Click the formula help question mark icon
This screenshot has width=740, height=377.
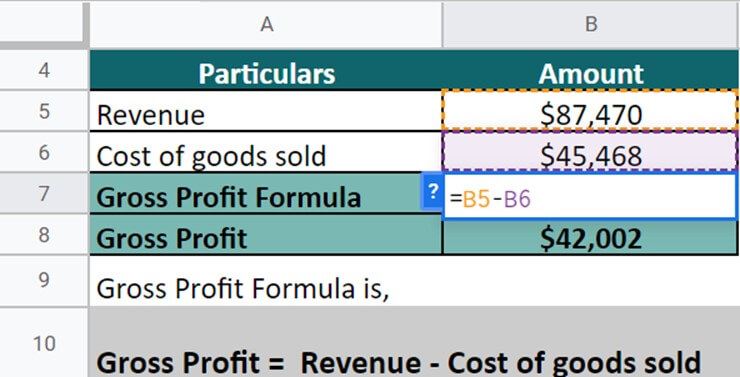point(431,192)
